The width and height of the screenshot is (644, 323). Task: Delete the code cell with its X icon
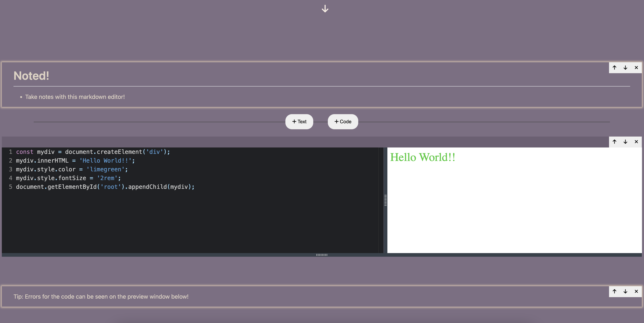636,141
